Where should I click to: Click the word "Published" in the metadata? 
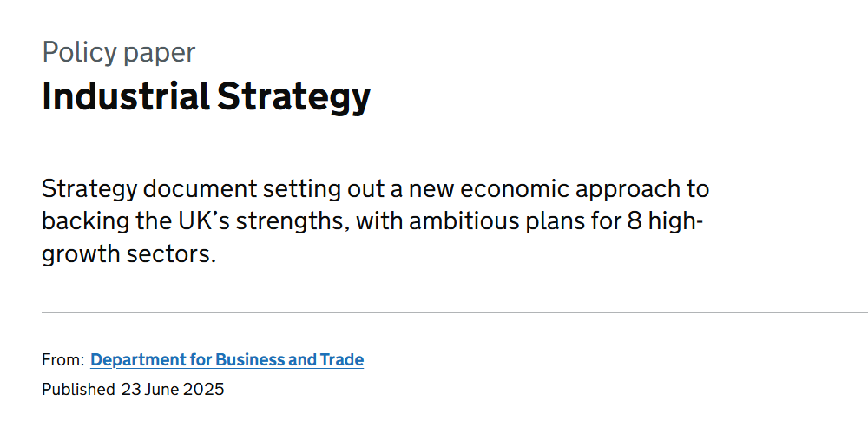pos(78,389)
